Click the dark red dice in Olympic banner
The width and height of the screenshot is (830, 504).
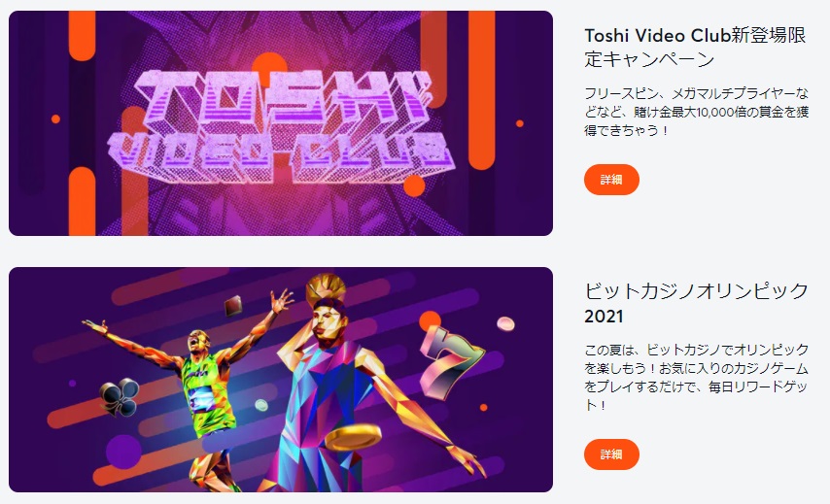(233, 306)
